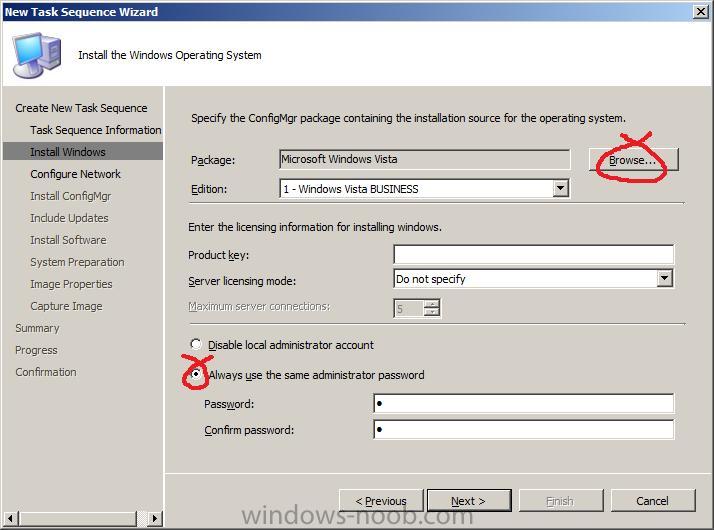This screenshot has width=714, height=530.
Task: Click the Confirm password field
Action: click(x=523, y=429)
